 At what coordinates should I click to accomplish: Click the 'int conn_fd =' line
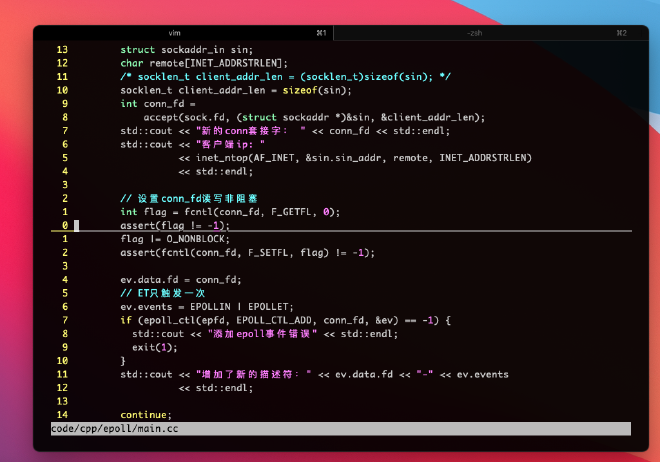[x=158, y=104]
